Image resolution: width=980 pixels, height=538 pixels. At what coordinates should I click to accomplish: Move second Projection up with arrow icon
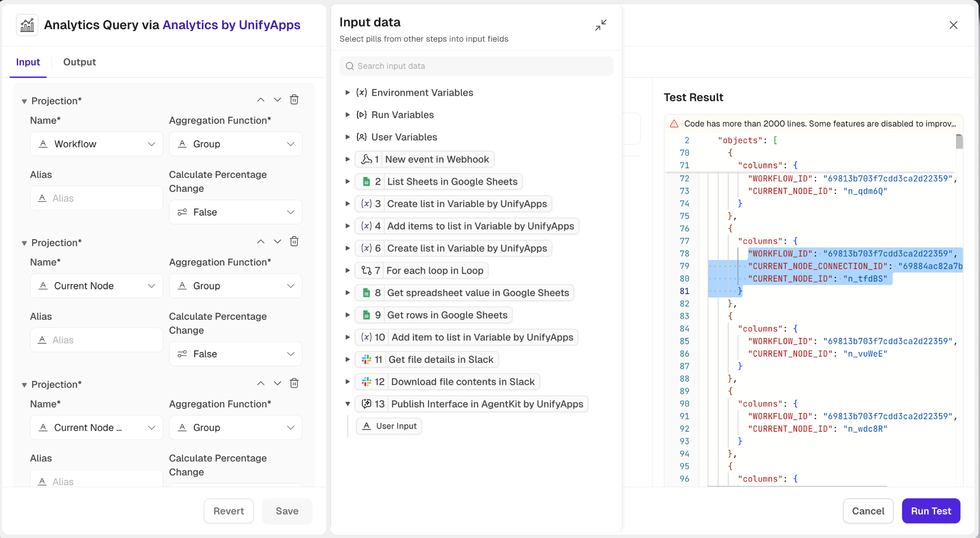tap(261, 242)
